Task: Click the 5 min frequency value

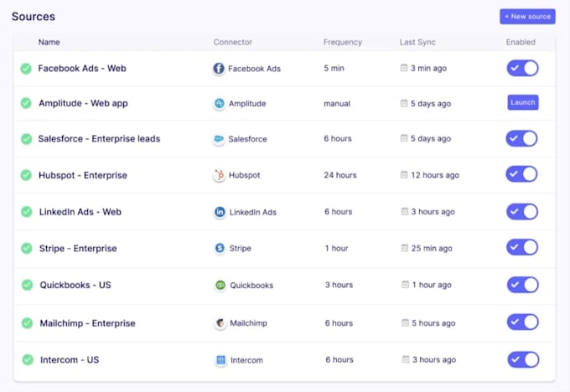Action: 334,69
